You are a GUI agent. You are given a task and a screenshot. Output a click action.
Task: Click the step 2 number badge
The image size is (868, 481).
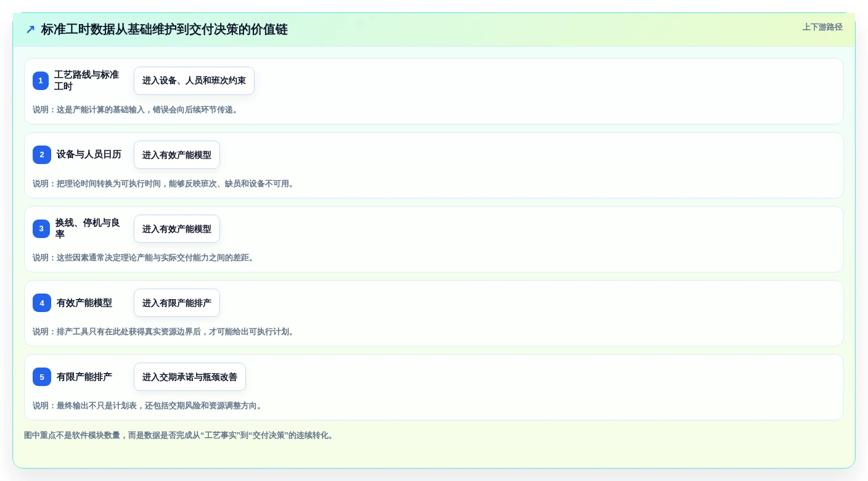[42, 155]
